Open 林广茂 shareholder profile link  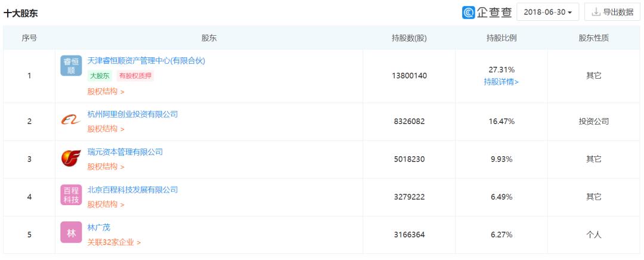click(x=99, y=227)
